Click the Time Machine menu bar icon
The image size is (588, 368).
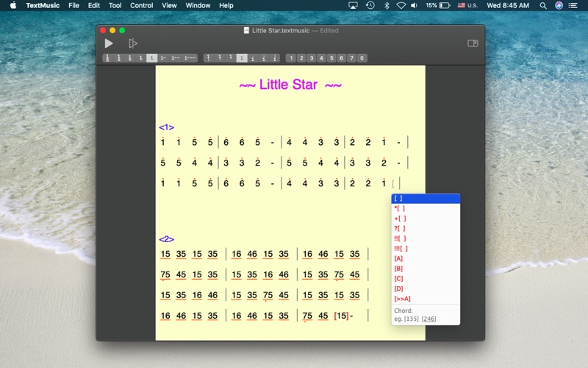pos(370,5)
